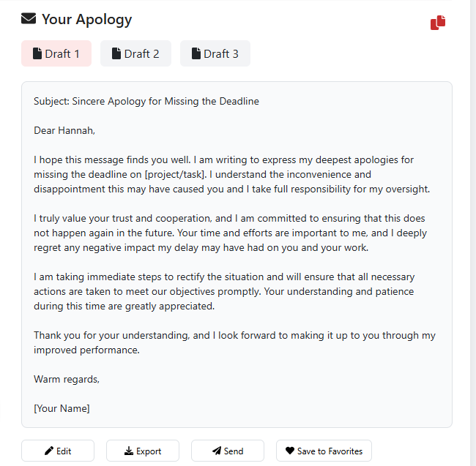Viewport: 476px width, 466px height.
Task: Click the file icon on Draft 2
Action: (x=116, y=53)
